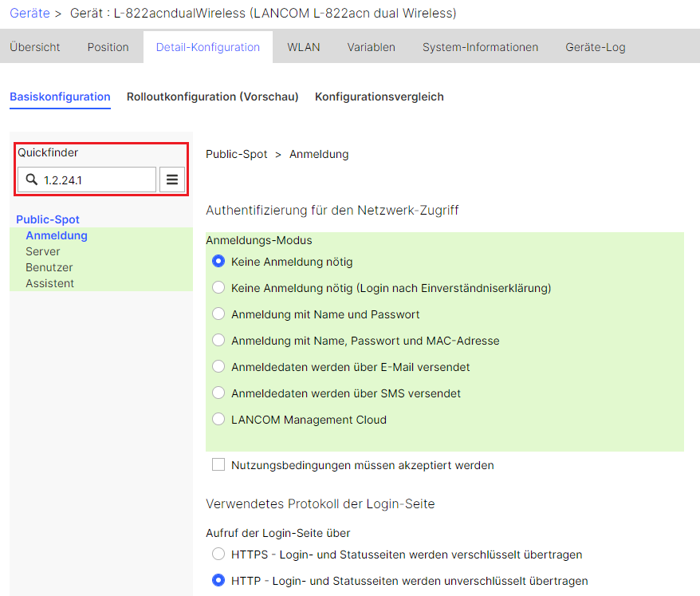
Task: Expand the Public-Spot tree node
Action: tap(48, 219)
